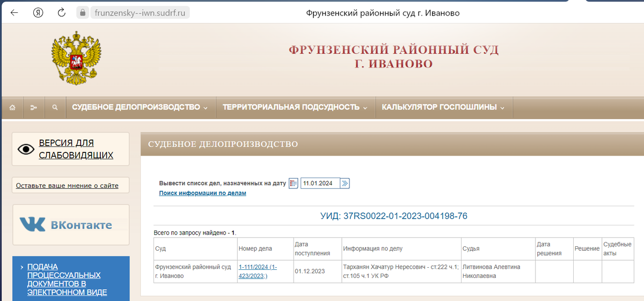Open the sitemap icon in the navigation bar
The width and height of the screenshot is (644, 301).
pyautogui.click(x=33, y=107)
